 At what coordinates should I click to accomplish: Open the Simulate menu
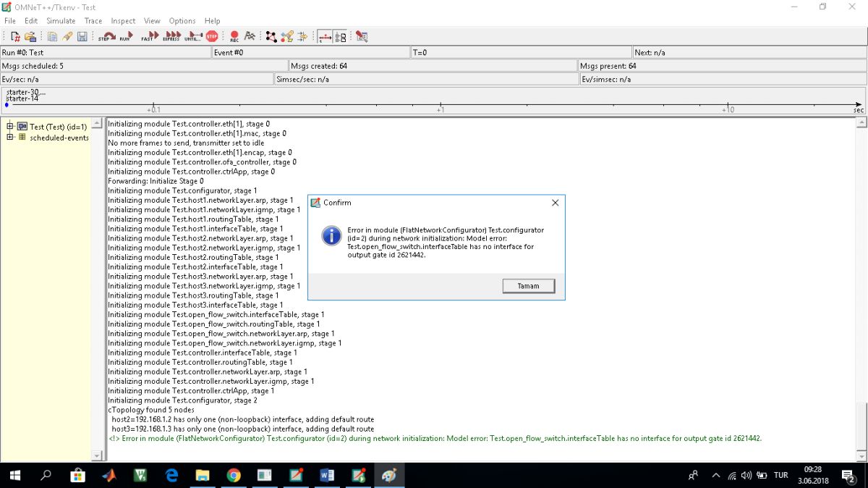[61, 21]
